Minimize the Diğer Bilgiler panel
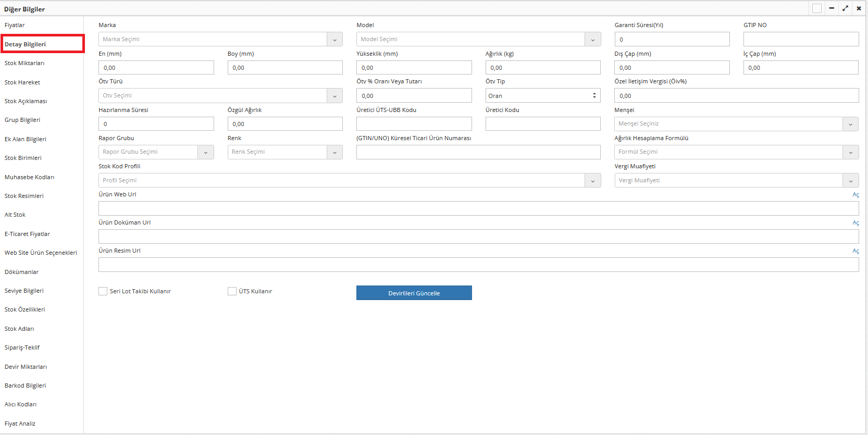Viewport: 868px width, 435px height. [832, 8]
